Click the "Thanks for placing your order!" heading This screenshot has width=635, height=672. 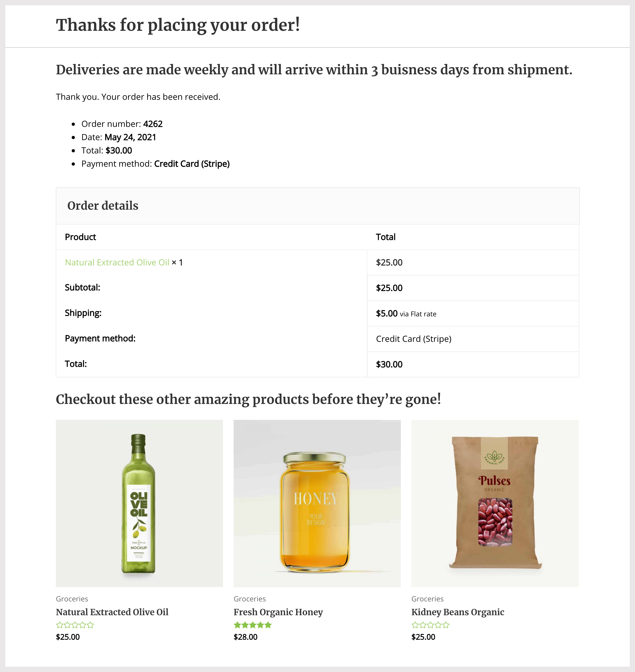[178, 25]
